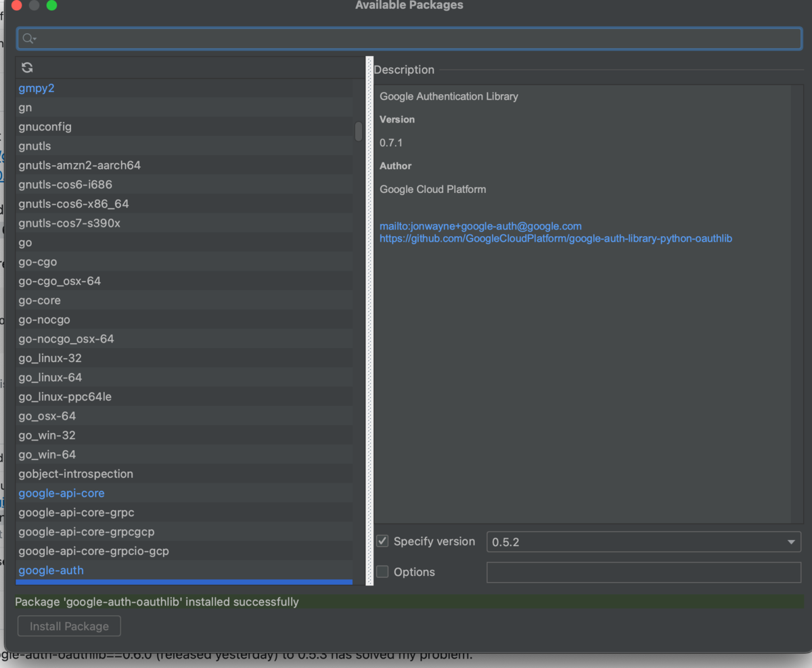Select the go_linux-64 package
Viewport: 812px width, 668px height.
coord(184,378)
